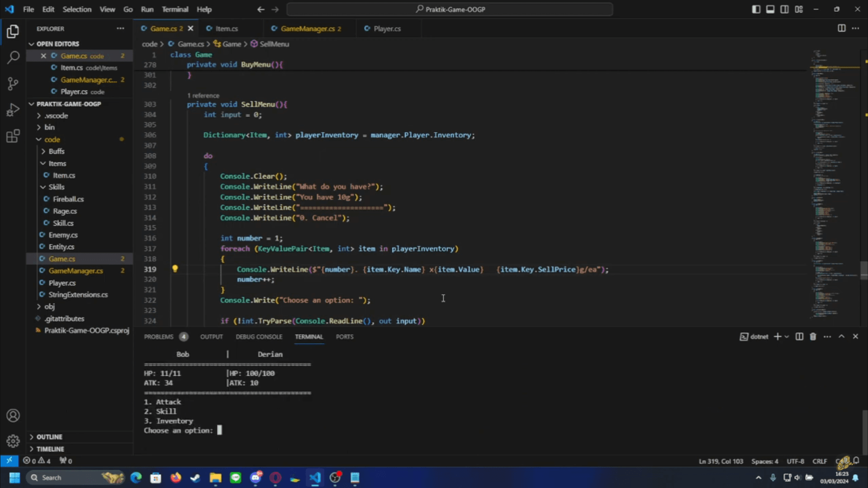Customize layout icon in title bar
This screenshot has height=488, width=868.
[x=799, y=9]
